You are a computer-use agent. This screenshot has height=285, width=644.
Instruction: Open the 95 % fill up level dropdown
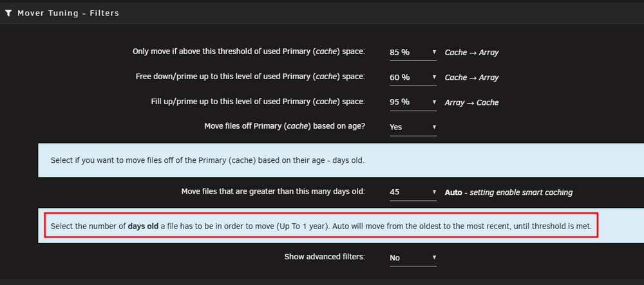[x=413, y=102]
